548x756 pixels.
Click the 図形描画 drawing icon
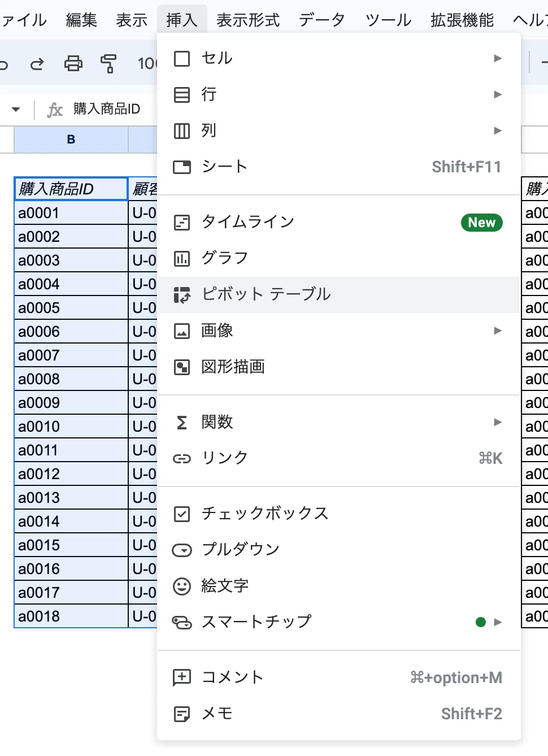pos(182,367)
